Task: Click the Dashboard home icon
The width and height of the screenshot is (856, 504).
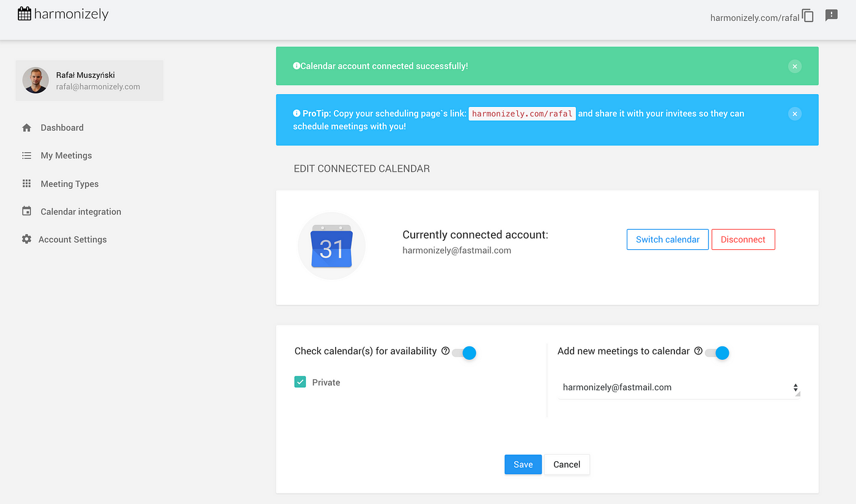Action: pyautogui.click(x=26, y=128)
